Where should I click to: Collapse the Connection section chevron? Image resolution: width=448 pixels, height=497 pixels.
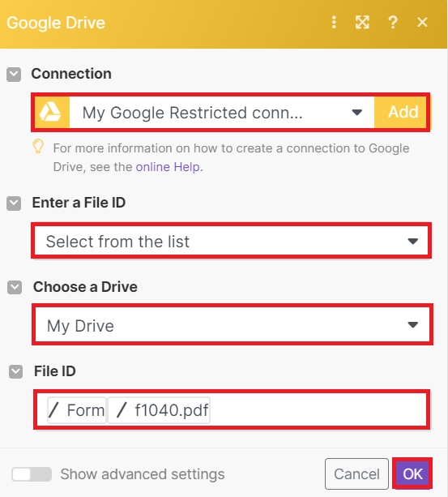[x=14, y=75]
